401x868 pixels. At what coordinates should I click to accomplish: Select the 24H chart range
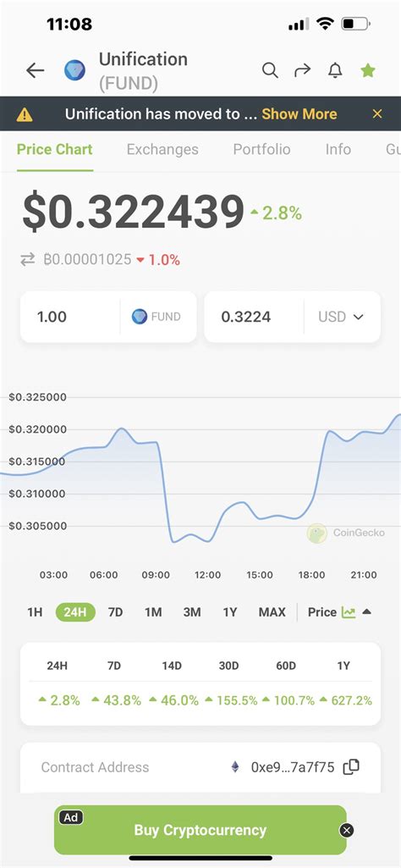point(75,612)
